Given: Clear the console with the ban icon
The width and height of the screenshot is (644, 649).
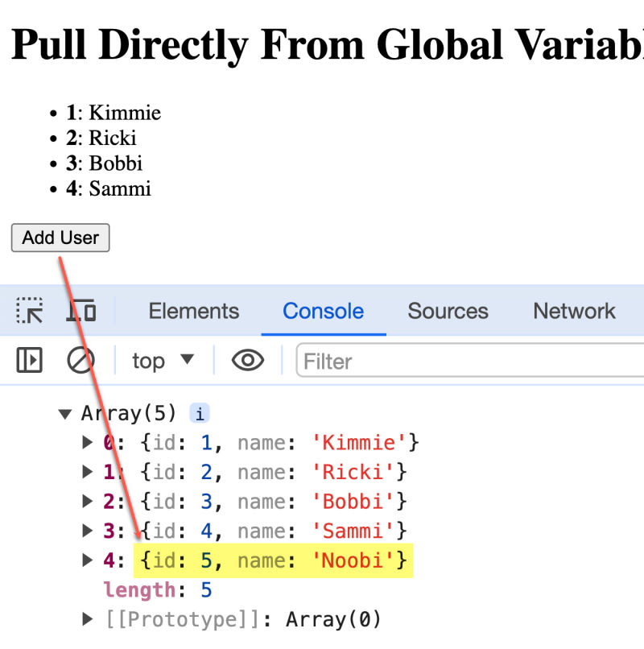Looking at the screenshot, I should [x=80, y=361].
